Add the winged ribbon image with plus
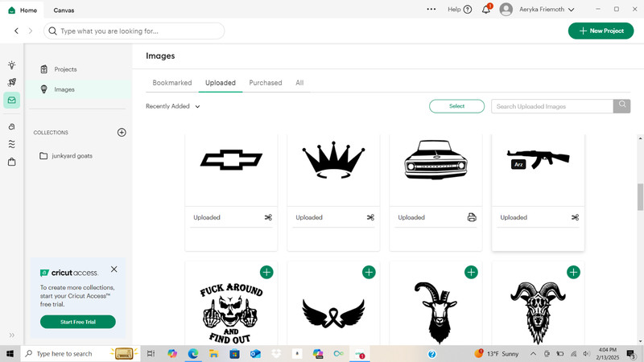This screenshot has width=644, height=362. click(x=369, y=272)
